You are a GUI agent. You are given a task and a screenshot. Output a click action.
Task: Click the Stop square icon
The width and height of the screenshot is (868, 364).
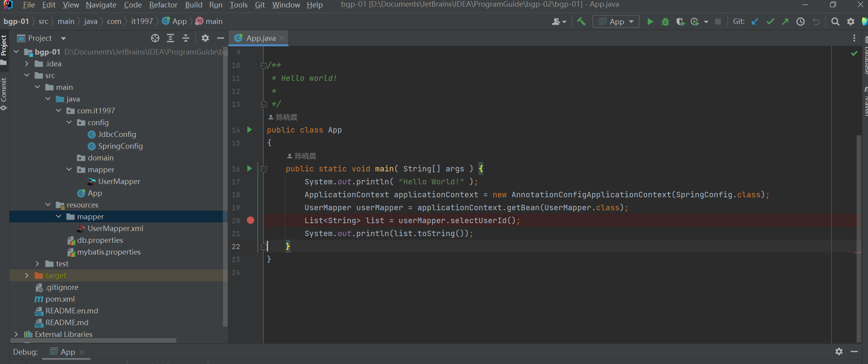click(x=718, y=22)
